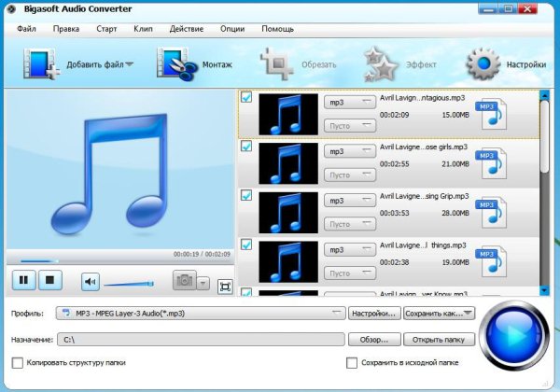Open Пусто dropdown for l things.mp3
Viewport: 560px width, 392px height.
[350, 273]
